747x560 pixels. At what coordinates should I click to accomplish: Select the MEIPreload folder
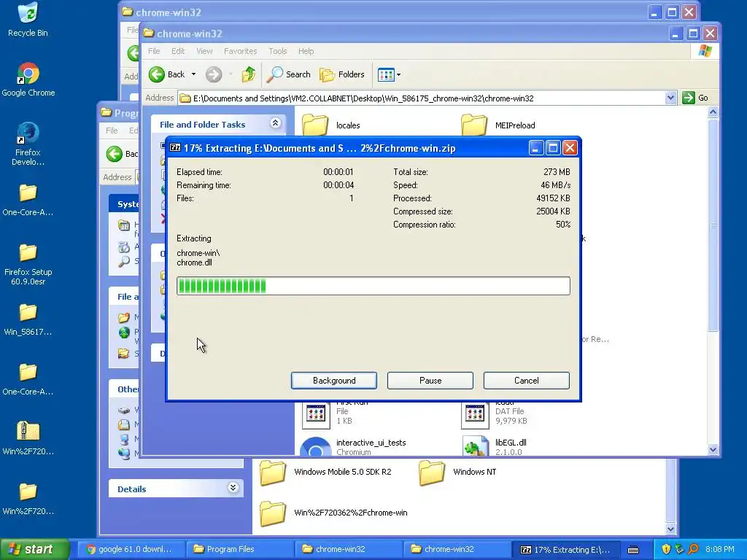498,125
